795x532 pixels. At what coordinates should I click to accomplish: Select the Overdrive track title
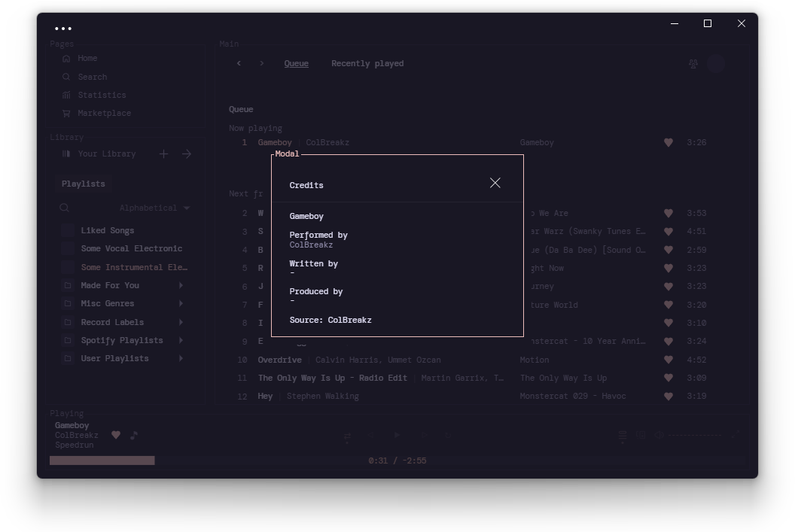pyautogui.click(x=279, y=360)
